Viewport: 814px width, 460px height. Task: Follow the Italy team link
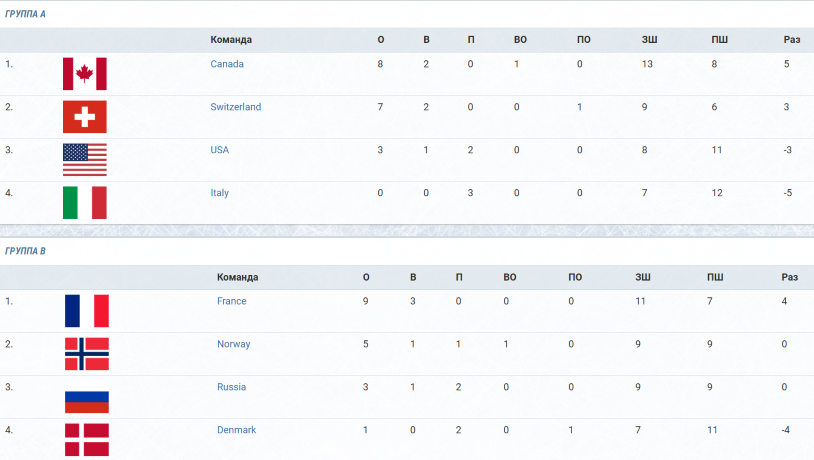220,193
